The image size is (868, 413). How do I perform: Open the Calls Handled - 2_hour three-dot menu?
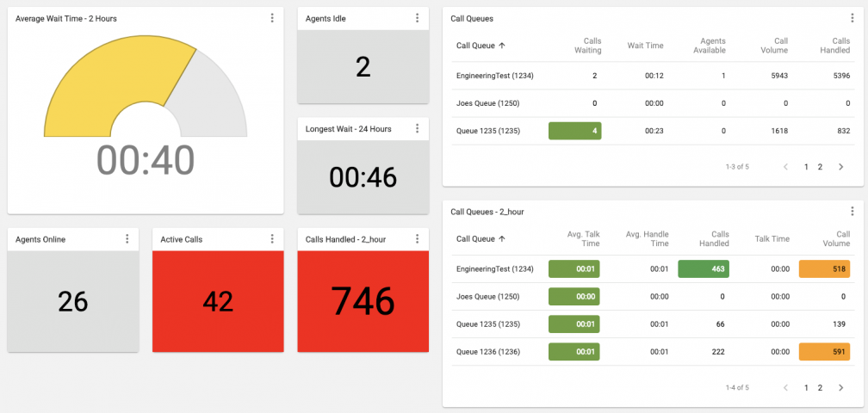point(417,239)
